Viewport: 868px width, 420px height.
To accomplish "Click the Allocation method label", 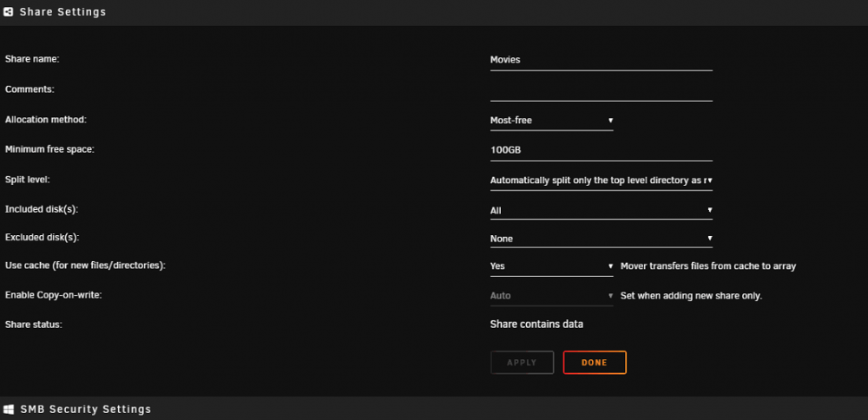I will (46, 120).
